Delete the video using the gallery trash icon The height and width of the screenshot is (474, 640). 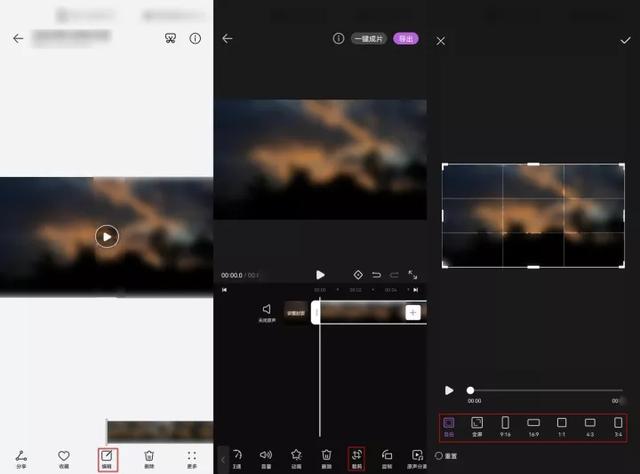click(x=149, y=458)
